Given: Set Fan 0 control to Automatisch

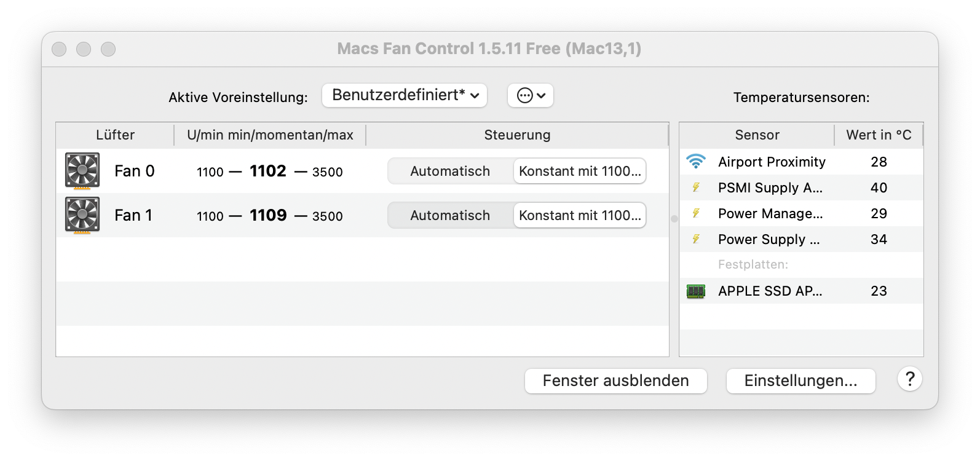Looking at the screenshot, I should (450, 171).
